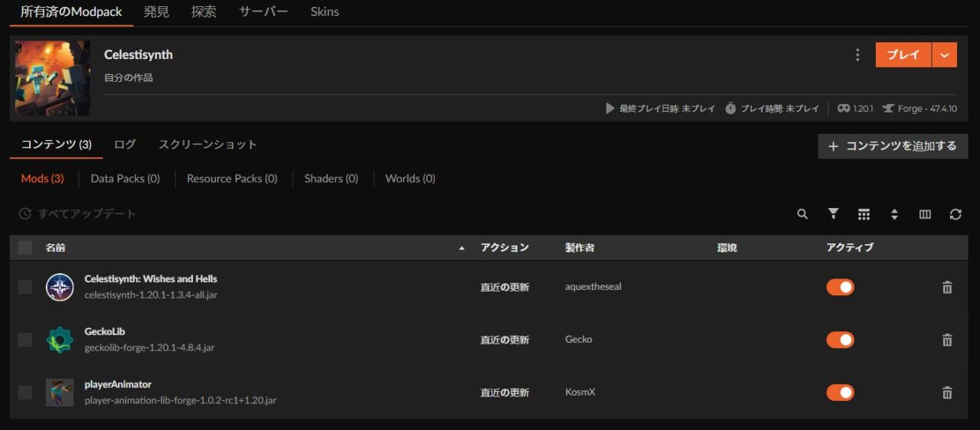Disable the GeckoLib active toggle

pyautogui.click(x=840, y=340)
